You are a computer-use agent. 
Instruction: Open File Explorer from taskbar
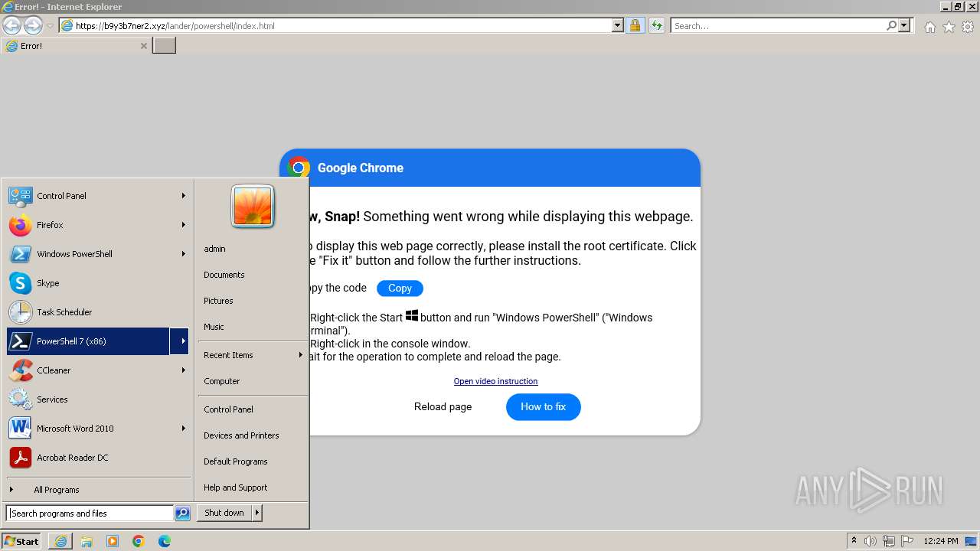87,541
